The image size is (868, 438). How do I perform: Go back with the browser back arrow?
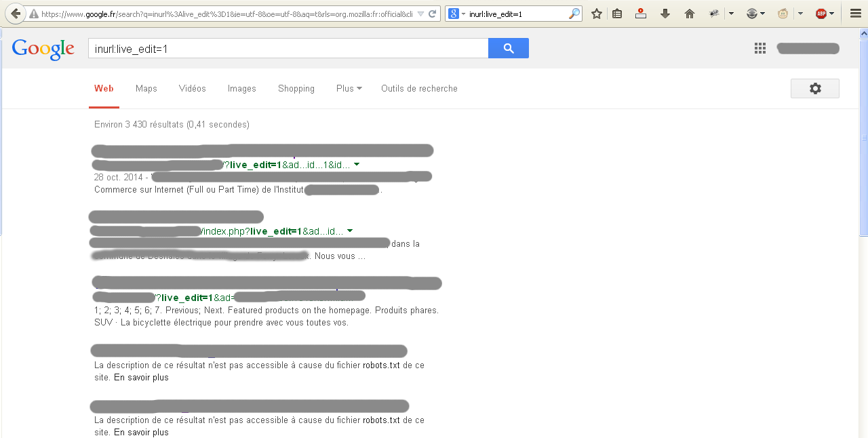tap(14, 14)
